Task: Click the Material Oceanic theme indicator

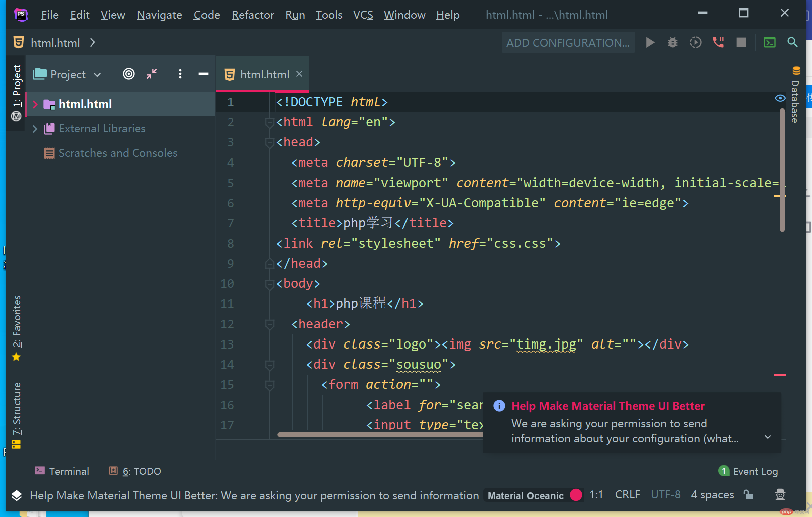Action: click(526, 496)
